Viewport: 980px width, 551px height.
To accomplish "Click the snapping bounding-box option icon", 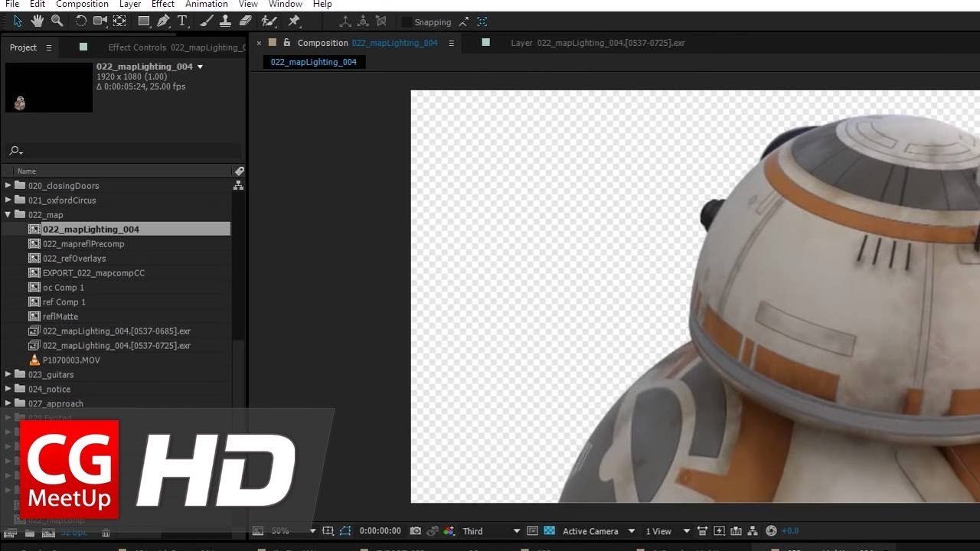I will click(482, 22).
